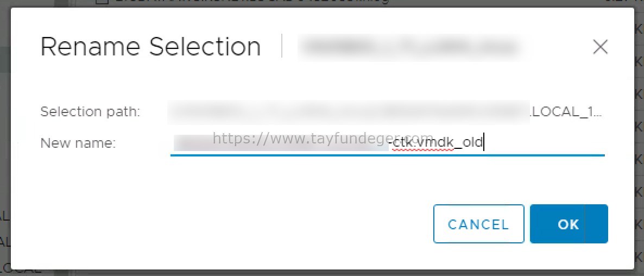Click the blurred prefix of the new file name
Screen dimensions: 644x276
click(x=281, y=144)
